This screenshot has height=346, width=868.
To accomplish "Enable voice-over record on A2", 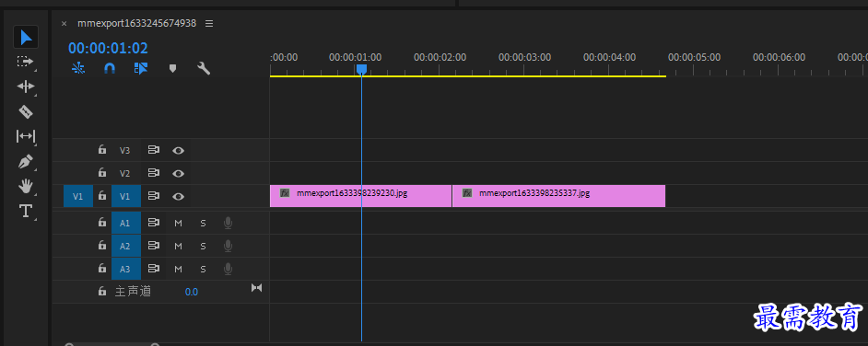I will tap(228, 246).
